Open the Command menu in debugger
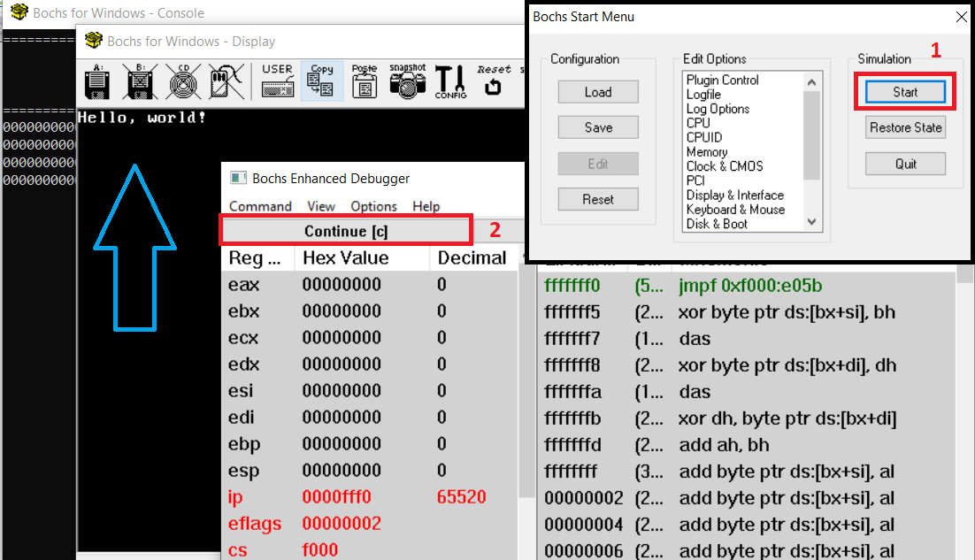 [260, 206]
